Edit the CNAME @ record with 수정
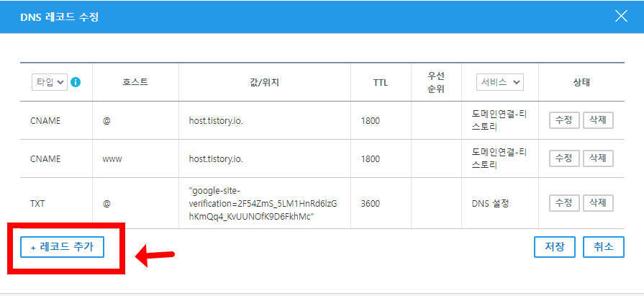Viewport: 644px width, 296px height. 564,120
